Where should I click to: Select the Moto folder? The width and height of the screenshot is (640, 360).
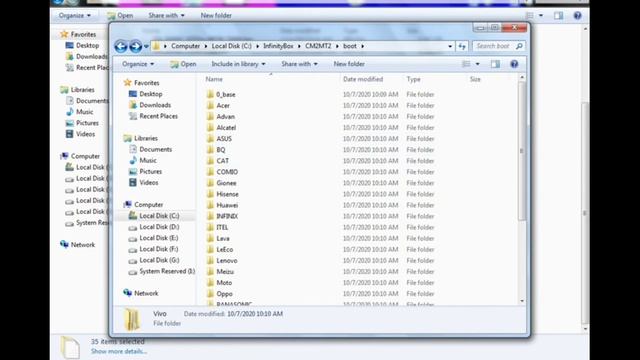pyautogui.click(x=219, y=282)
